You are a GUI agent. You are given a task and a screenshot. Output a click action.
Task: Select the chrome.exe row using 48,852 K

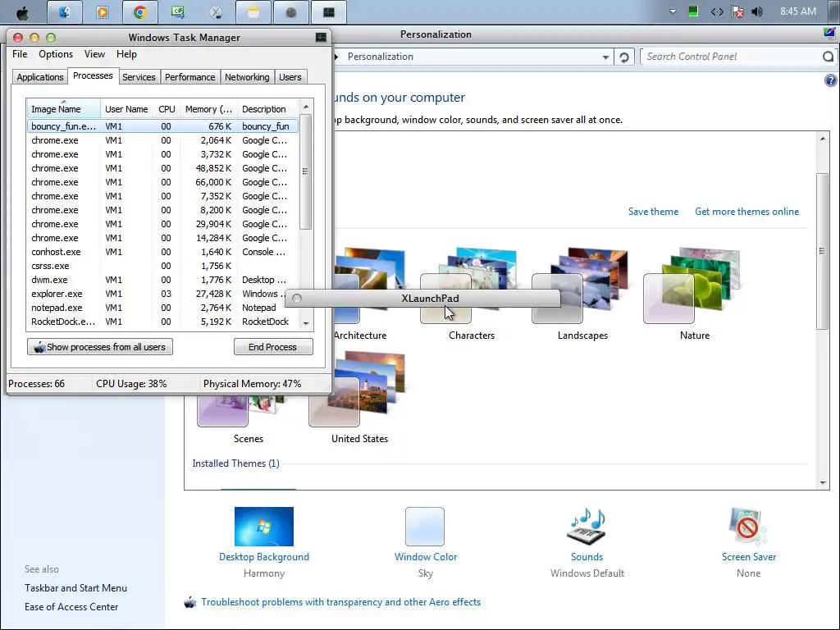coord(163,168)
